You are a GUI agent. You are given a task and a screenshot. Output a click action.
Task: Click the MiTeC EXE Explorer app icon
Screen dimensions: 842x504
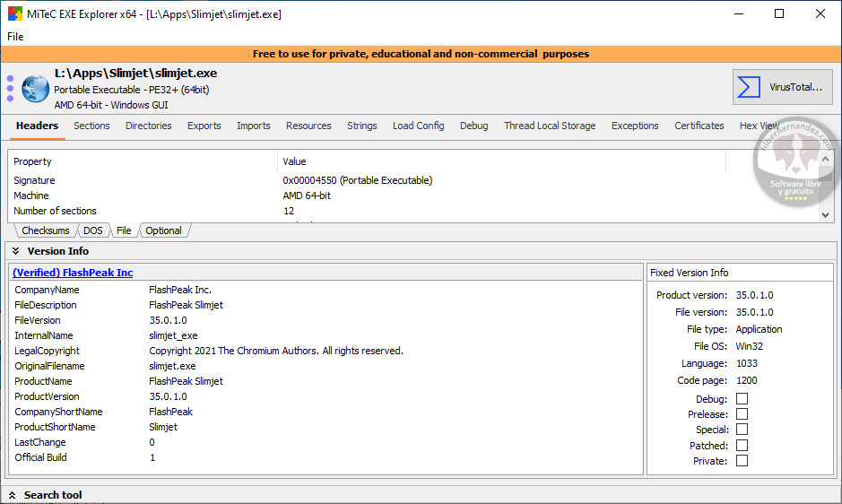point(15,14)
